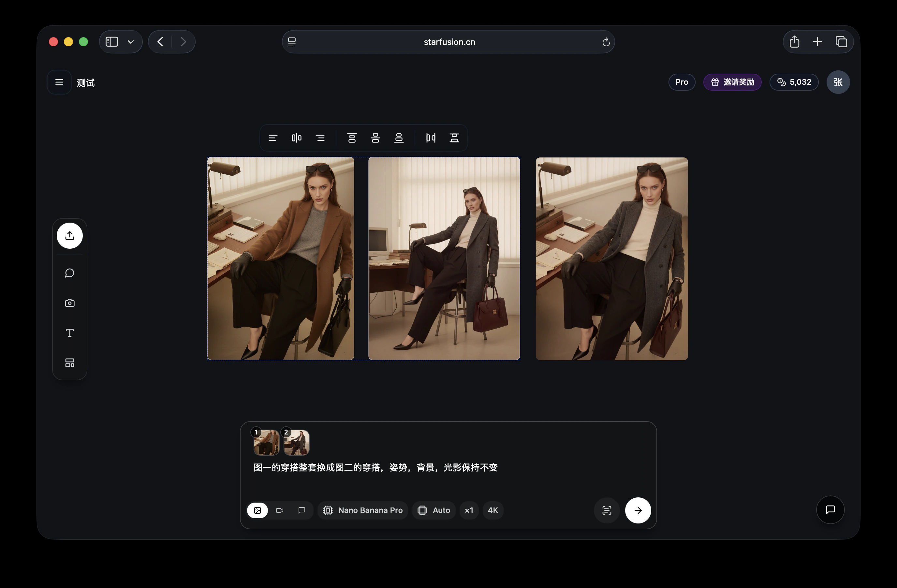Select the text tool icon
The image size is (897, 588).
(x=70, y=333)
